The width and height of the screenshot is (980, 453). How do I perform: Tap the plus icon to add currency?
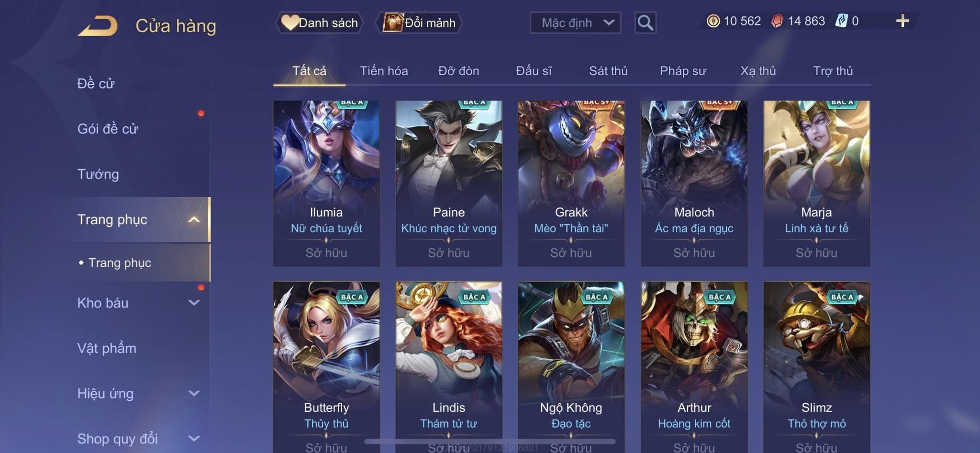(x=902, y=21)
